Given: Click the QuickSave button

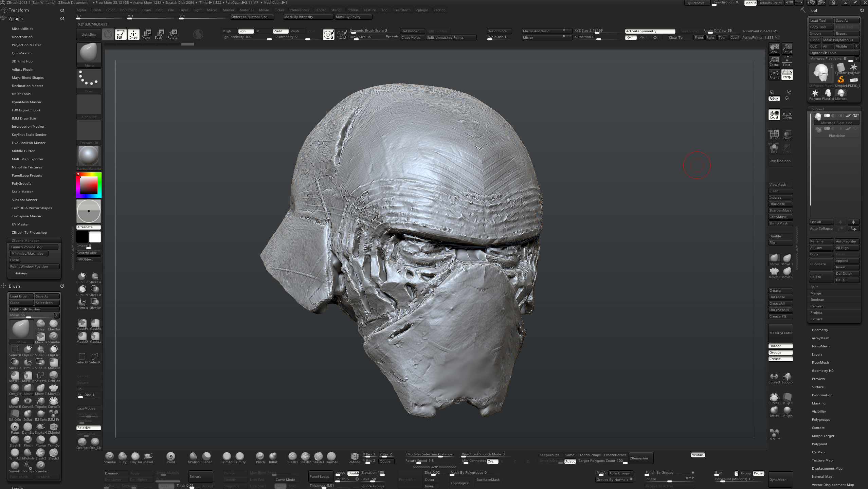Looking at the screenshot, I should [x=696, y=3].
